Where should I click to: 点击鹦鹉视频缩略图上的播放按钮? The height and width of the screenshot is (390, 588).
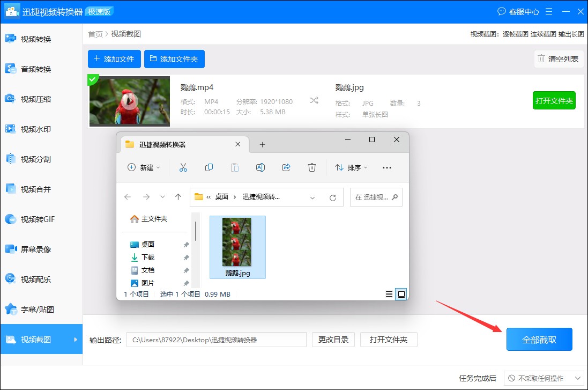[129, 101]
